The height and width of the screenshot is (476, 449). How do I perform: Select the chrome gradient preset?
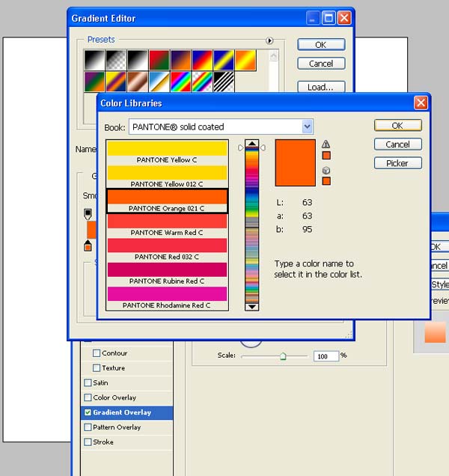(159, 82)
